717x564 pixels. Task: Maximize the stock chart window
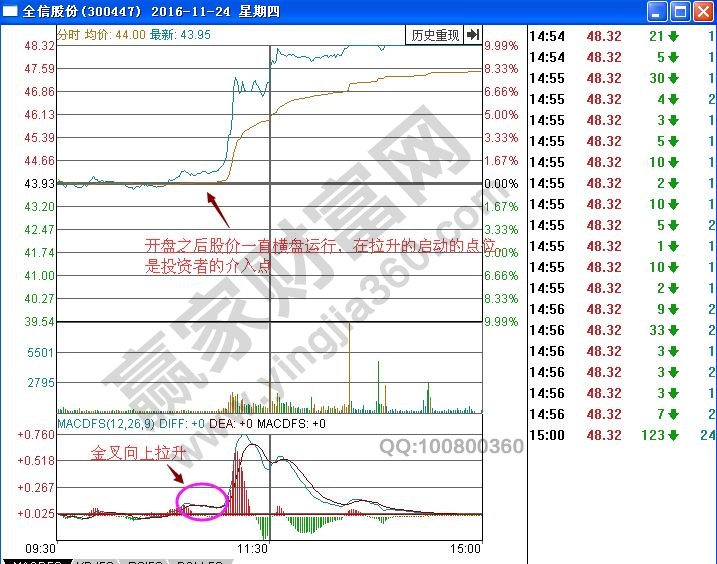(x=680, y=12)
